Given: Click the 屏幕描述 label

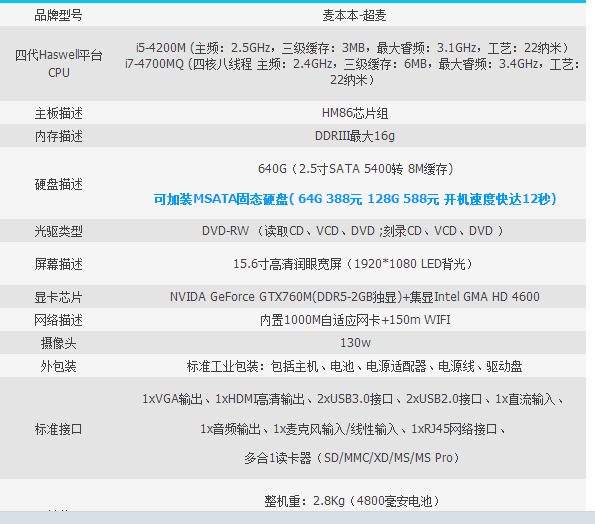Looking at the screenshot, I should [58, 264].
